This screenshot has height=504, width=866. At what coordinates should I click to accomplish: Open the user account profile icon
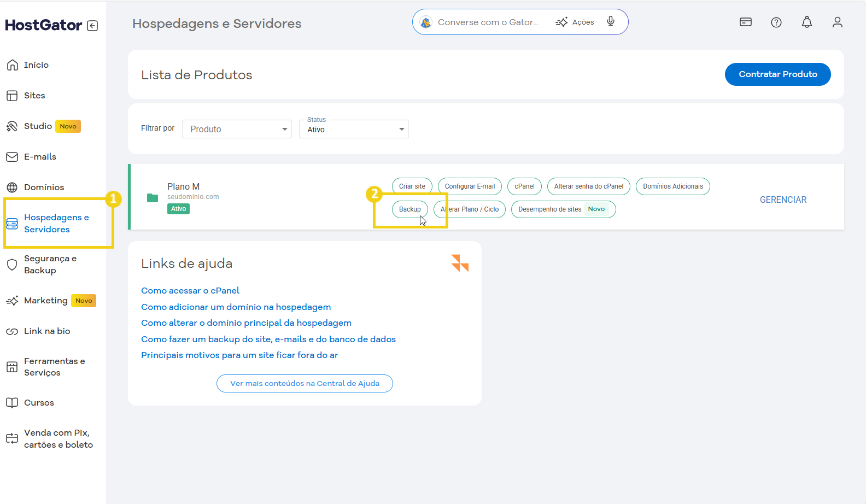(x=838, y=22)
